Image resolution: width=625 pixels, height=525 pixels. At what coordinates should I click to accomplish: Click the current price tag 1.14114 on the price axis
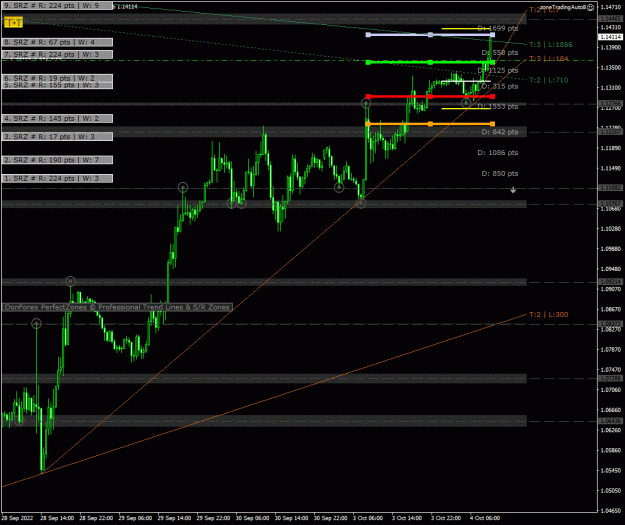[610, 37]
